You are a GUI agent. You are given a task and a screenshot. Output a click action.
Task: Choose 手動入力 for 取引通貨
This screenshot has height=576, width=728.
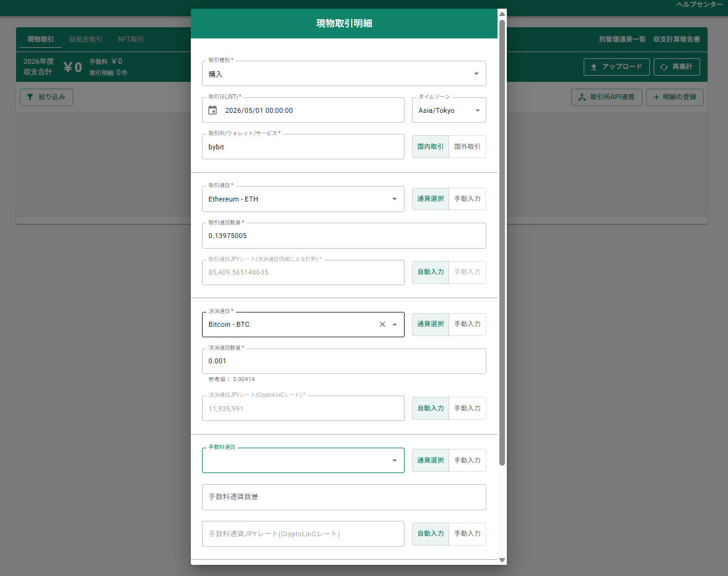(x=468, y=199)
